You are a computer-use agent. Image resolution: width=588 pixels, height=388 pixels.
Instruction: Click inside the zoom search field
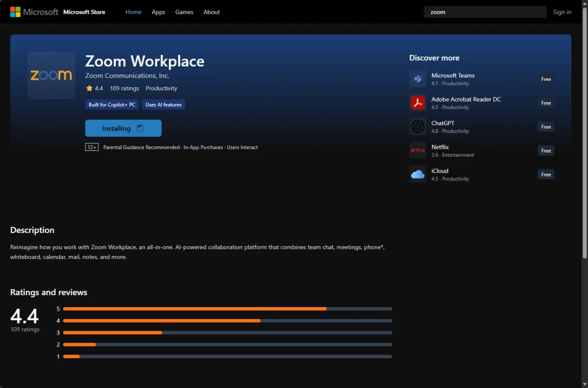(x=485, y=11)
